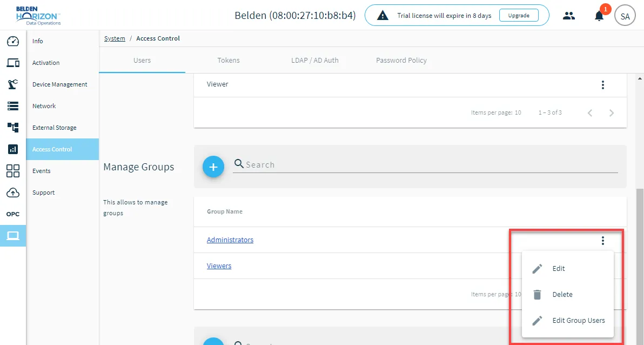Open Support in the system sidebar
The width and height of the screenshot is (644, 345).
[x=63, y=193]
